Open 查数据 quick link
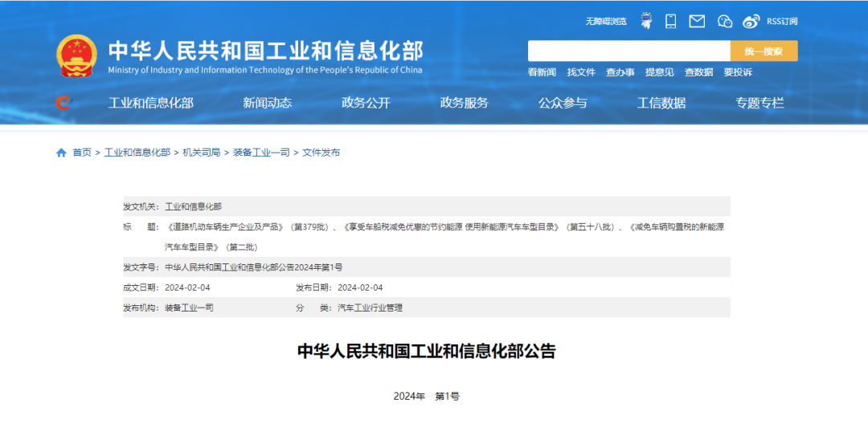Viewport: 868px width, 432px height. pos(698,72)
